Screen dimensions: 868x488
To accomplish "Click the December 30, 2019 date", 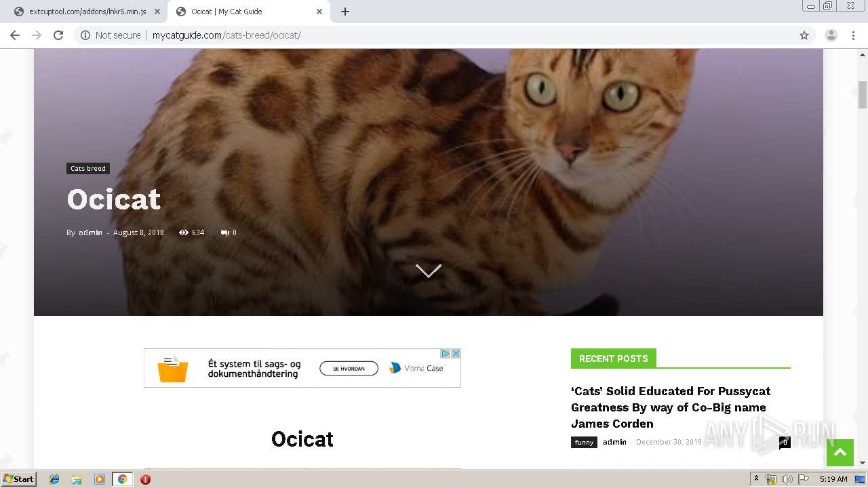I will tap(669, 442).
